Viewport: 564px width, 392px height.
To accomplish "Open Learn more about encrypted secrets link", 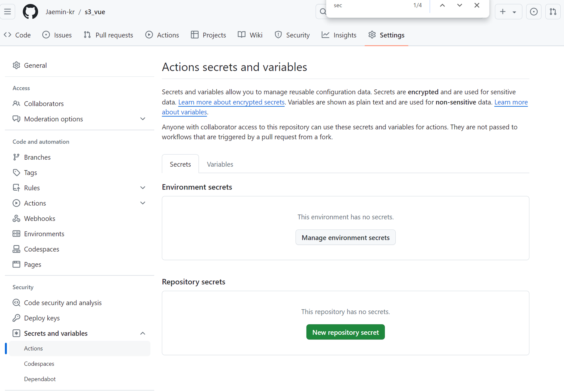I will [x=231, y=102].
